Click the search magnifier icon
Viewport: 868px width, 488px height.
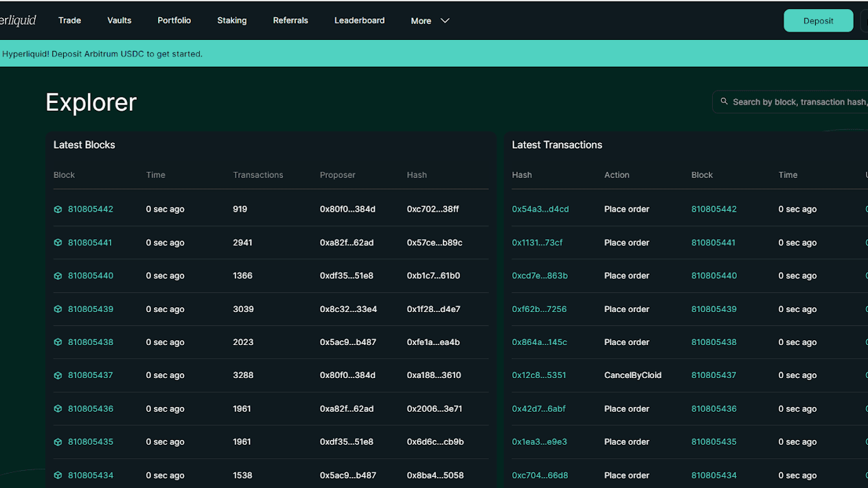724,102
